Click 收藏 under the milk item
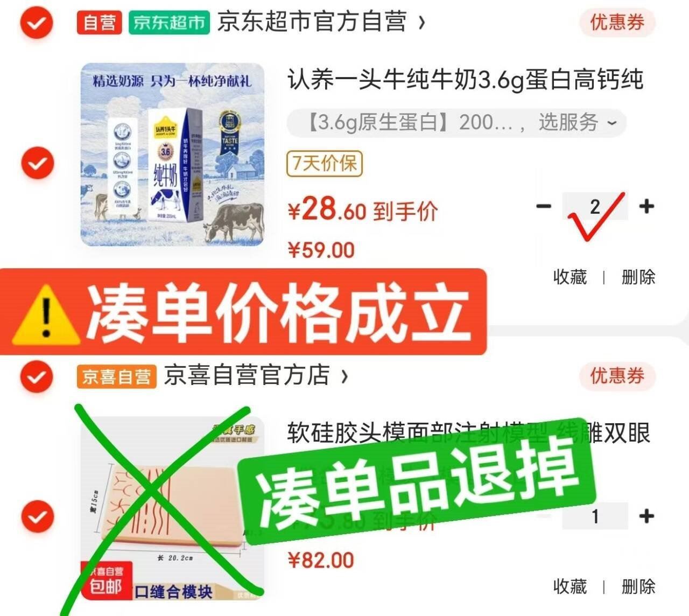Viewport: 689px width, 616px height. coord(570,277)
